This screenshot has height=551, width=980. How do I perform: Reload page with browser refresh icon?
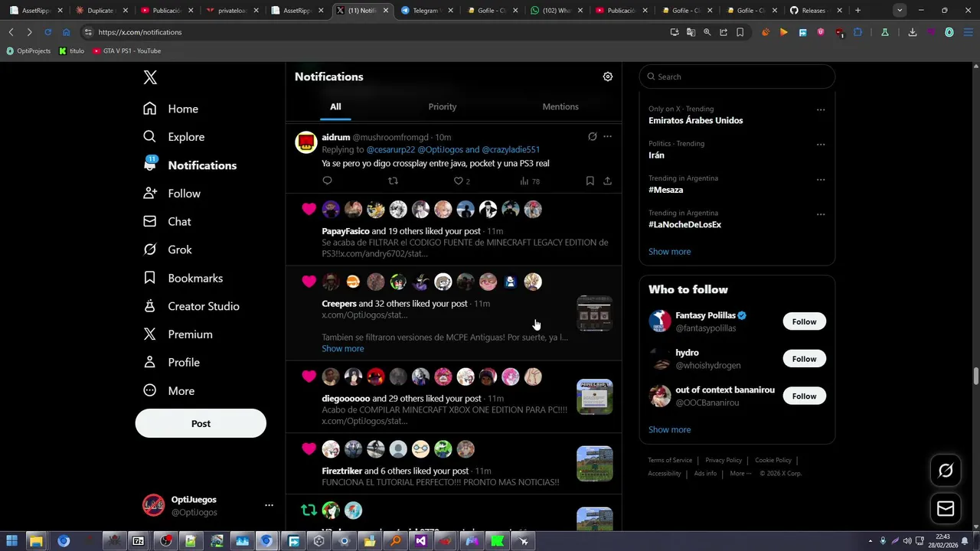(x=47, y=32)
